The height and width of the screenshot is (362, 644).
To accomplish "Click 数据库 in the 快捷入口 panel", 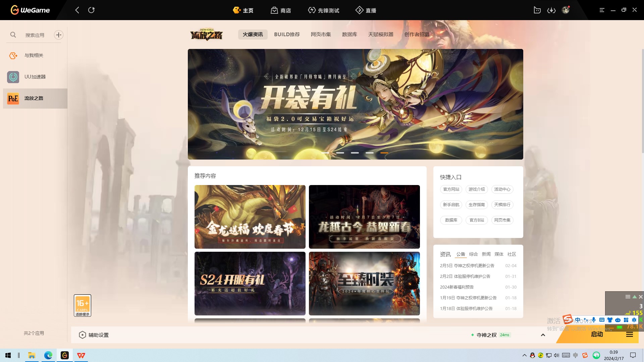I will tap(451, 220).
